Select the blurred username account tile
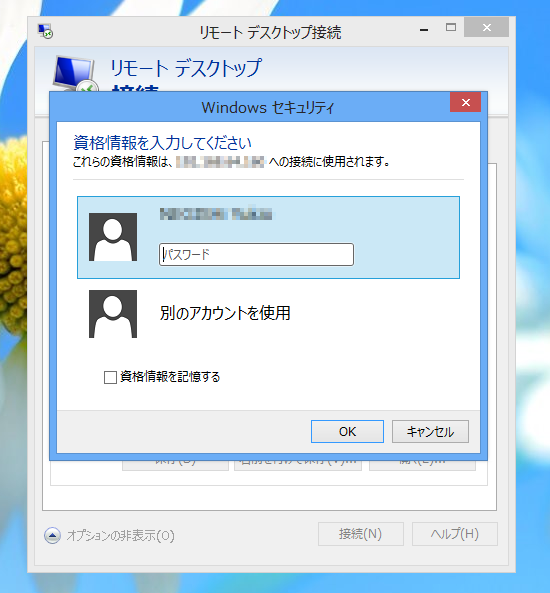Screen dimensions: 550x593 pos(269,238)
